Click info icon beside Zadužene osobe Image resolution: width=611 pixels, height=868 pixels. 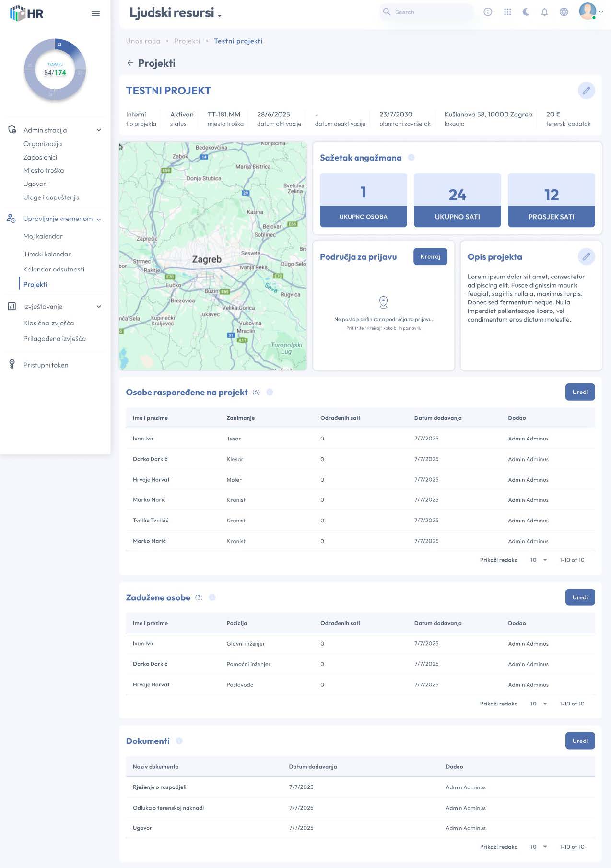coord(212,597)
